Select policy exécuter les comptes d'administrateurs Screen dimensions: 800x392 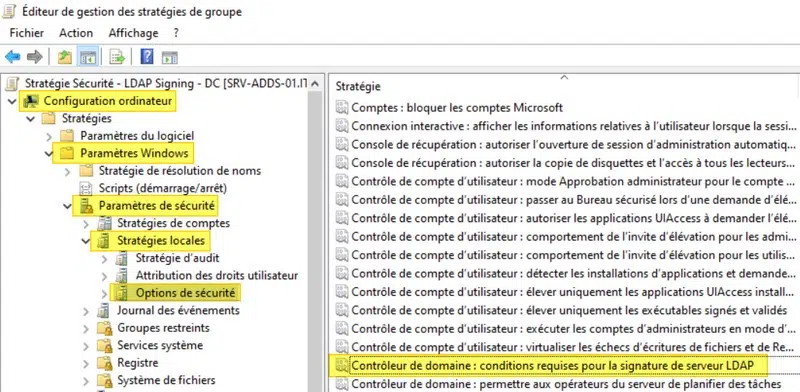click(573, 329)
